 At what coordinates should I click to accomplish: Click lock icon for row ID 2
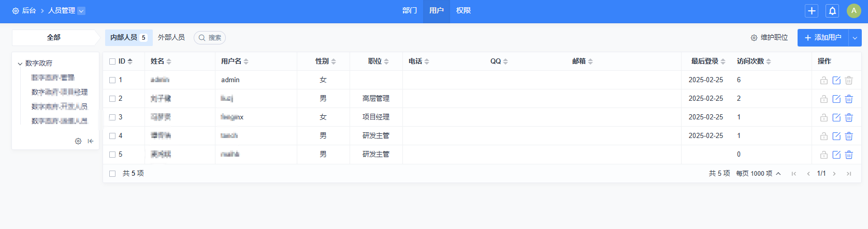pyautogui.click(x=824, y=99)
